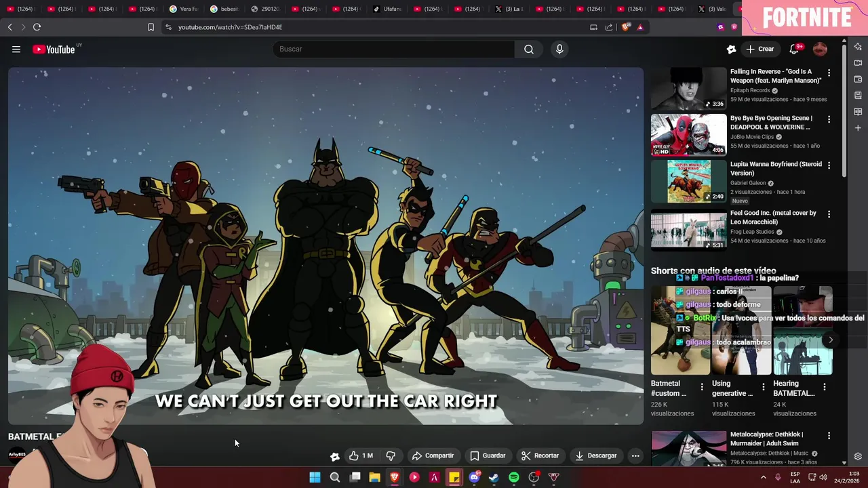Open Lupita Wanna Boyfriend thumbnail
868x488 pixels.
[x=688, y=181]
